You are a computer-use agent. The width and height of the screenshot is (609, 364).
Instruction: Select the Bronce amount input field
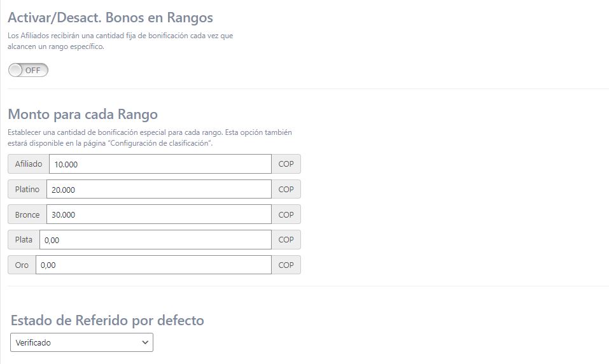click(158, 214)
